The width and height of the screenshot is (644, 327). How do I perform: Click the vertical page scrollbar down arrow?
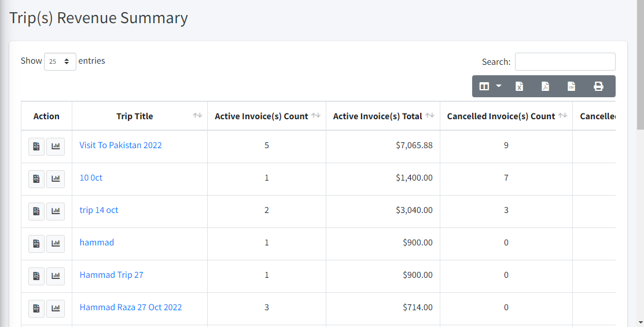coord(639,321)
